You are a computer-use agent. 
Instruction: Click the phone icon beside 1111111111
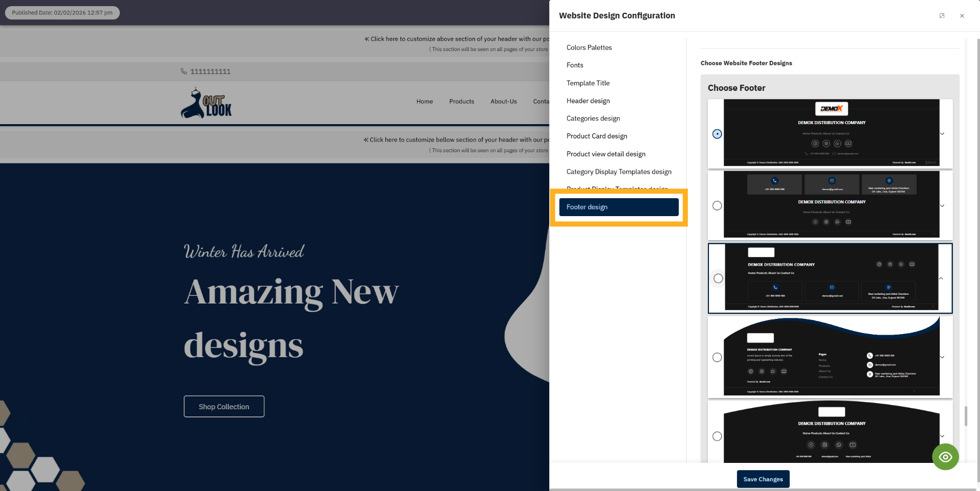183,71
